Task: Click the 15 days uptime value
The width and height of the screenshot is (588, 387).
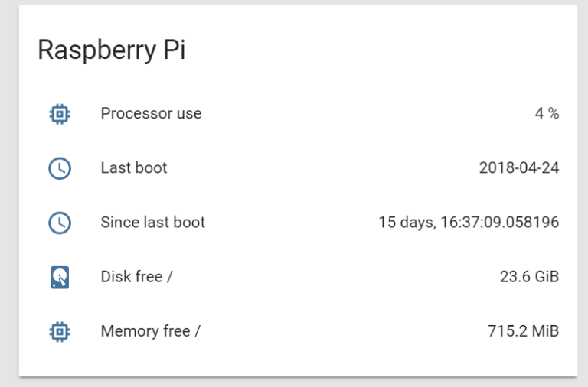Action: (x=469, y=222)
